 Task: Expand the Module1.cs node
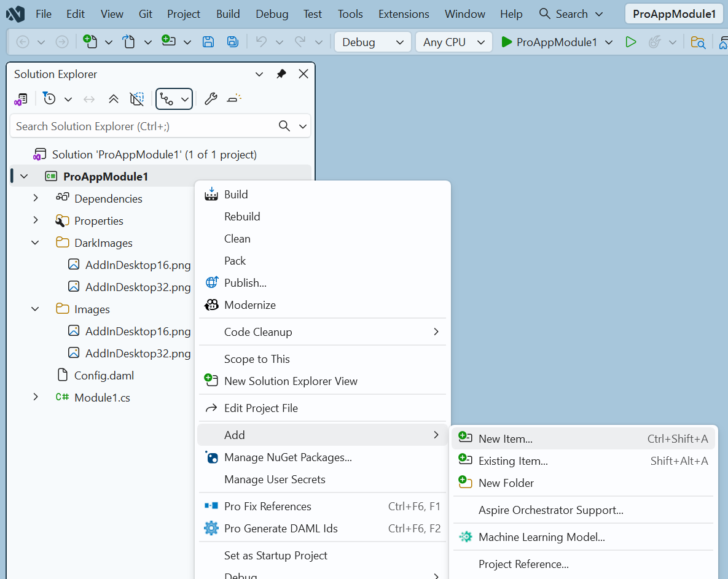coord(36,397)
